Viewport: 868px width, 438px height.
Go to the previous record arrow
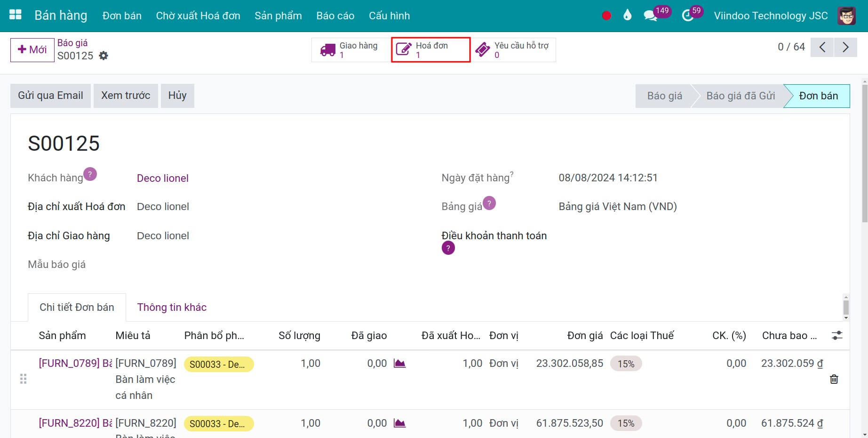pyautogui.click(x=822, y=47)
